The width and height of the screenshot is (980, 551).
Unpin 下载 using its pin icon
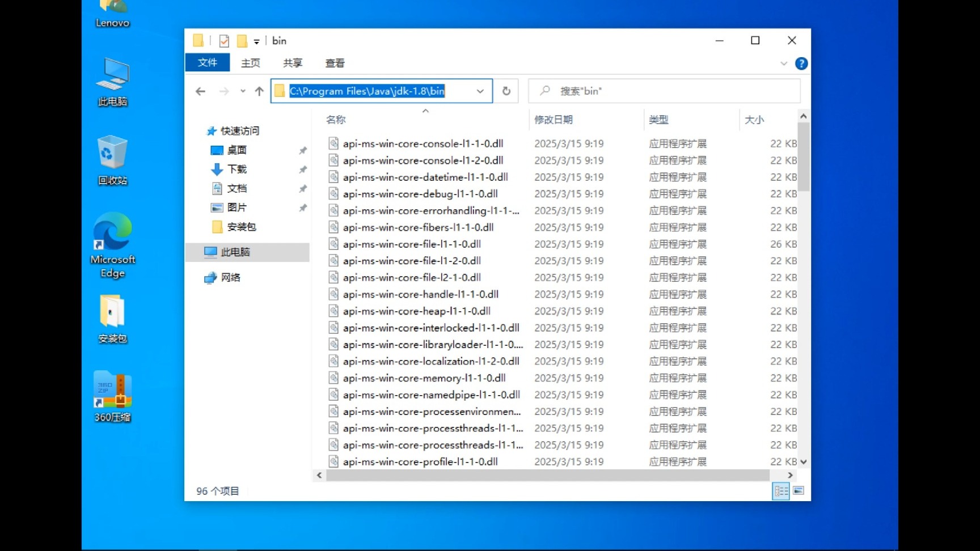[303, 169]
